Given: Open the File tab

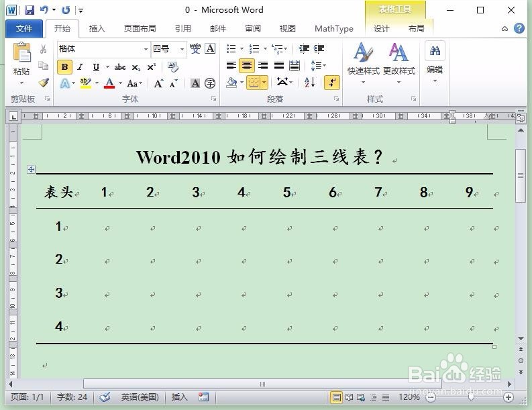Looking at the screenshot, I should click(24, 28).
